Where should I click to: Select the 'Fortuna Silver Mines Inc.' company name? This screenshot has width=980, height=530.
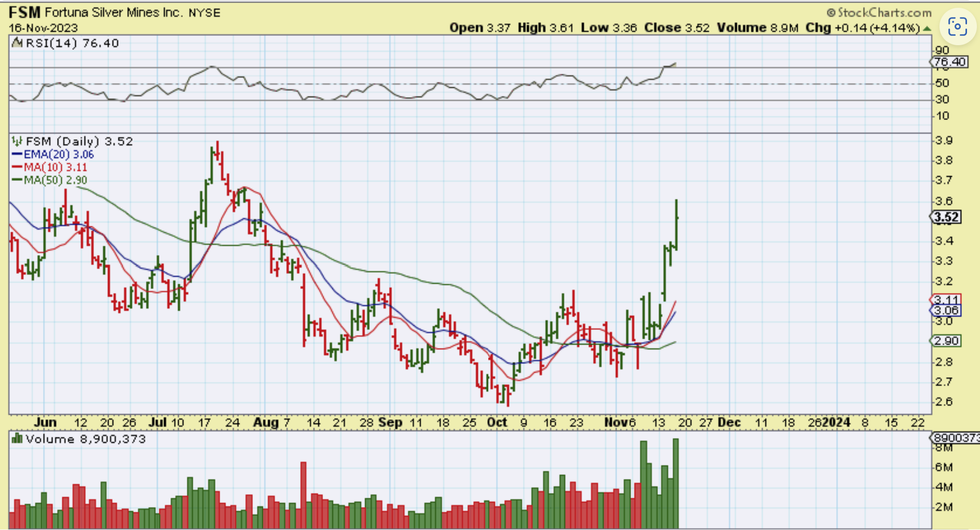(114, 12)
